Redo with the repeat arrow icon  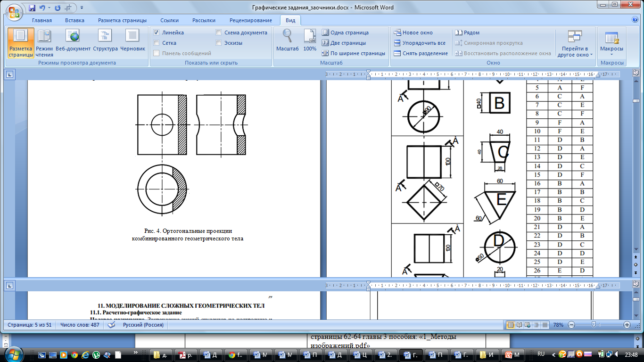click(58, 8)
